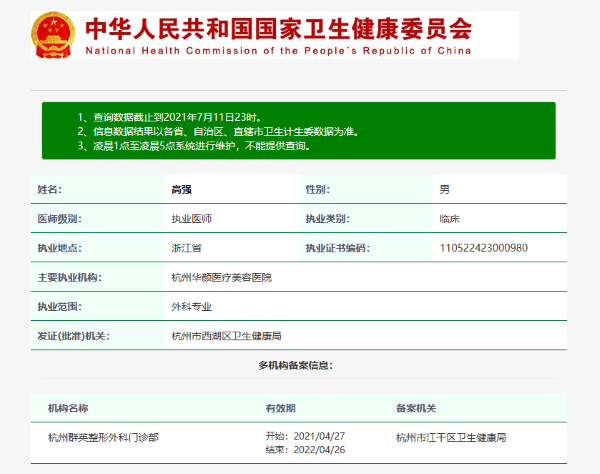This screenshot has width=600, height=474.
Task: Click the value 执业医师
Action: 191,219
